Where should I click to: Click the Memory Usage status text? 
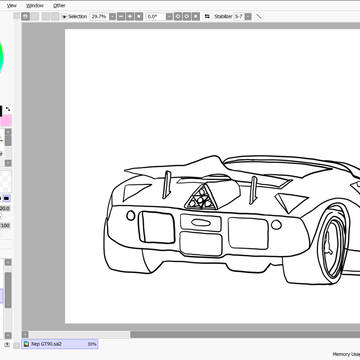(346, 354)
